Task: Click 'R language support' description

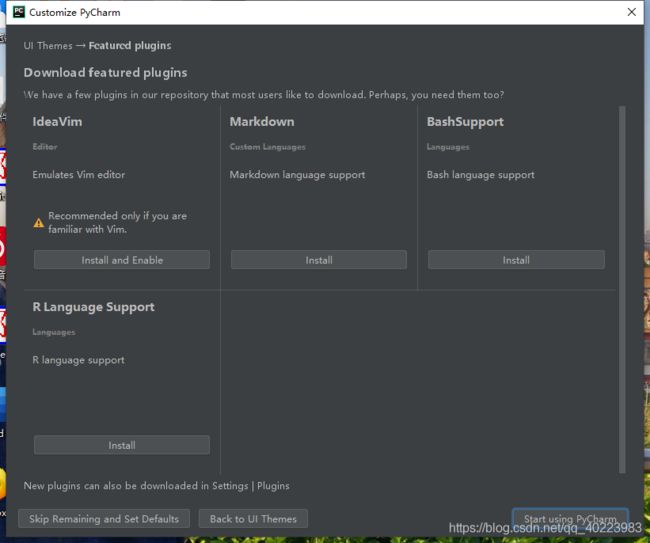Action: (x=78, y=360)
